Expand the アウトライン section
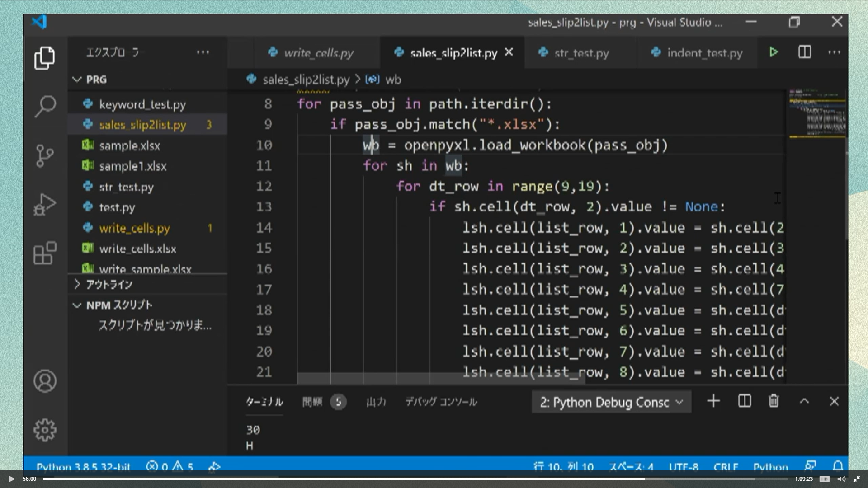 (147, 284)
